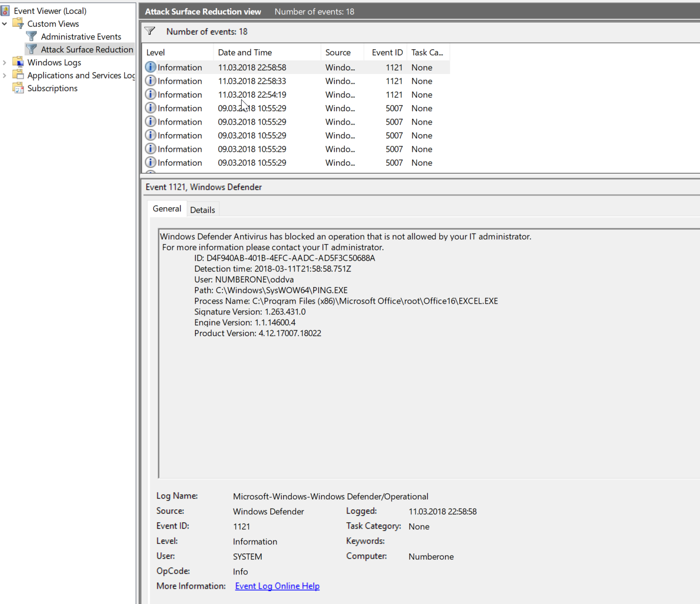700x604 pixels.
Task: Collapse the Custom Views tree node
Action: [5, 23]
